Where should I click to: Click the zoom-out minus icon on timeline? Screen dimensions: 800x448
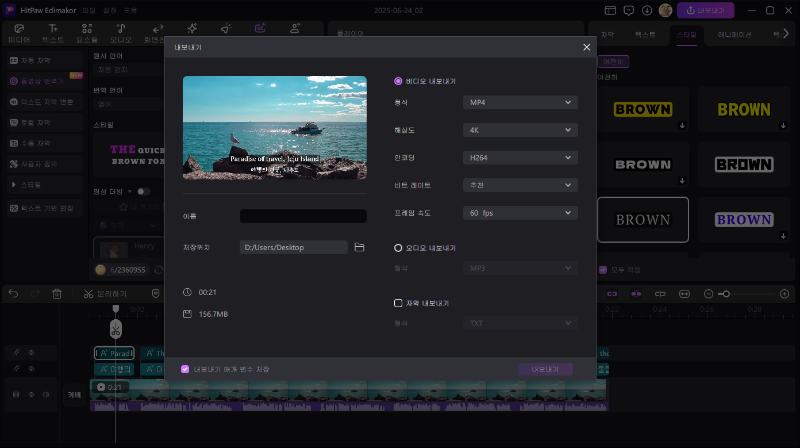[x=708, y=294]
